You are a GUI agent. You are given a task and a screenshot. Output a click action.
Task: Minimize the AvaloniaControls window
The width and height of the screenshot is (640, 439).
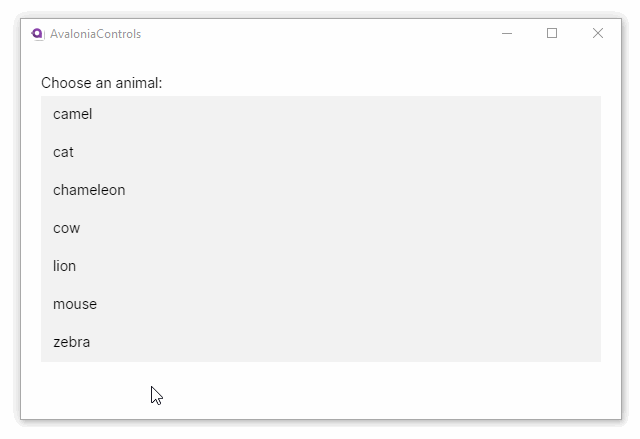[507, 34]
